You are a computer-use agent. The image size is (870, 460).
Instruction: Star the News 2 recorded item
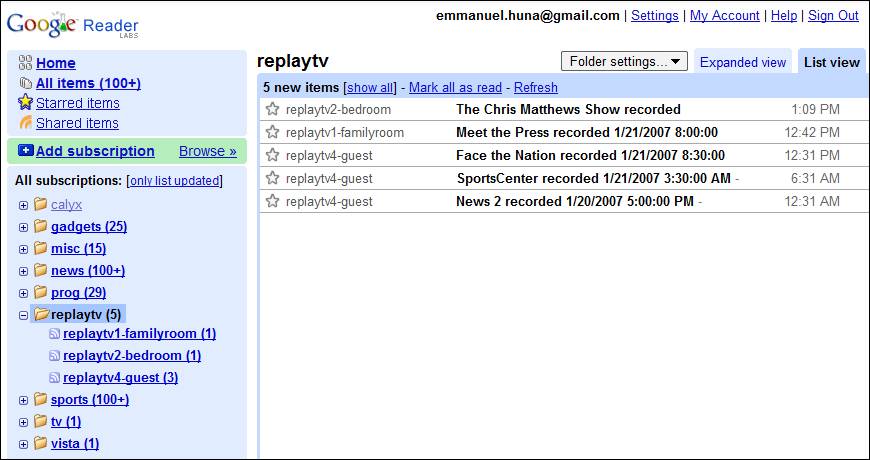pyautogui.click(x=272, y=201)
